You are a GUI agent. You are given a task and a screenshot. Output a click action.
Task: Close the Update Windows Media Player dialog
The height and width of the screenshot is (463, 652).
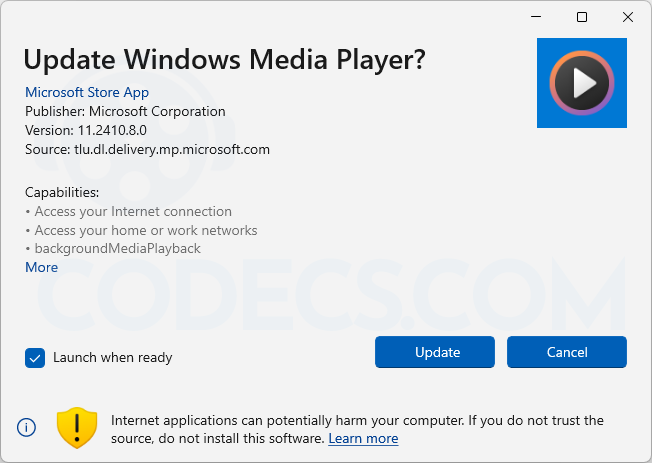coord(628,17)
